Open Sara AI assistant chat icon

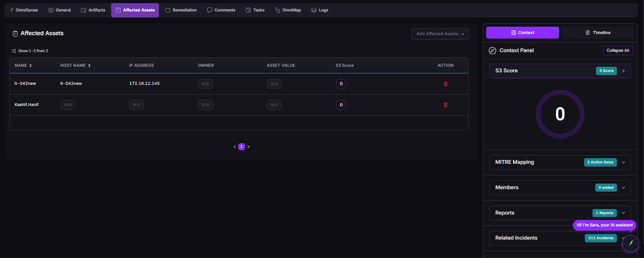[630, 244]
